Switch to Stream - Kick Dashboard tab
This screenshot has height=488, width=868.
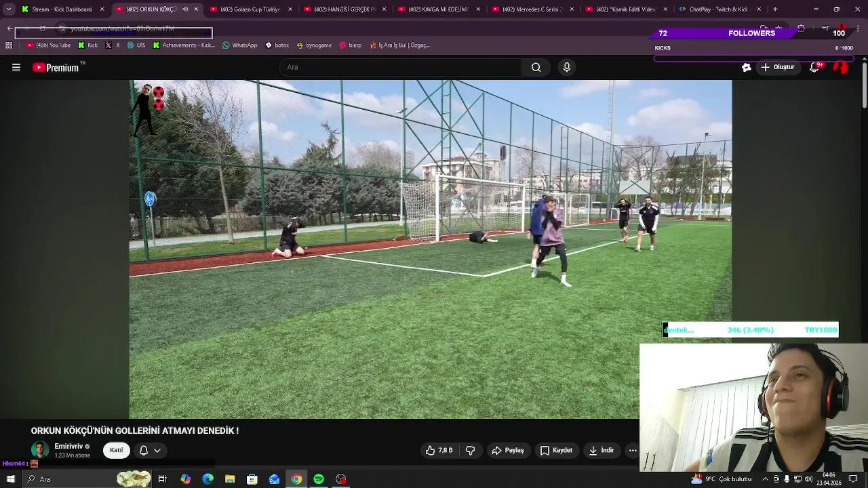62,9
